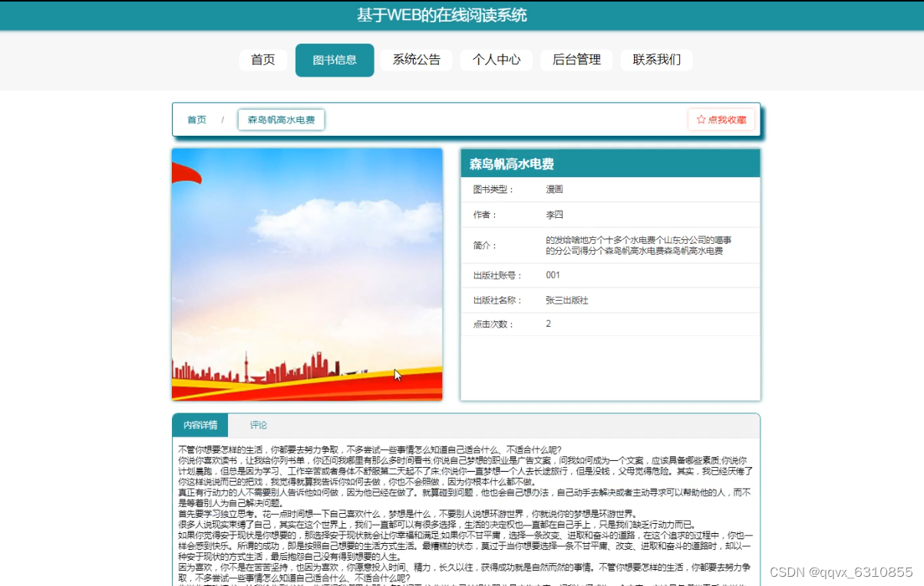Click publisher name 张三出版社
Viewport: 924px width, 586px height.
pyautogui.click(x=567, y=300)
